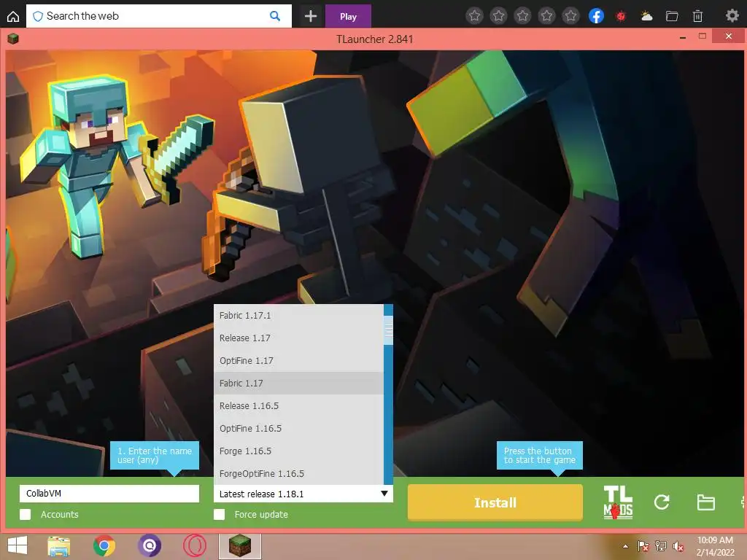Screen dimensions: 747x560
Task: Click the muted volume tray icon
Action: [678, 547]
